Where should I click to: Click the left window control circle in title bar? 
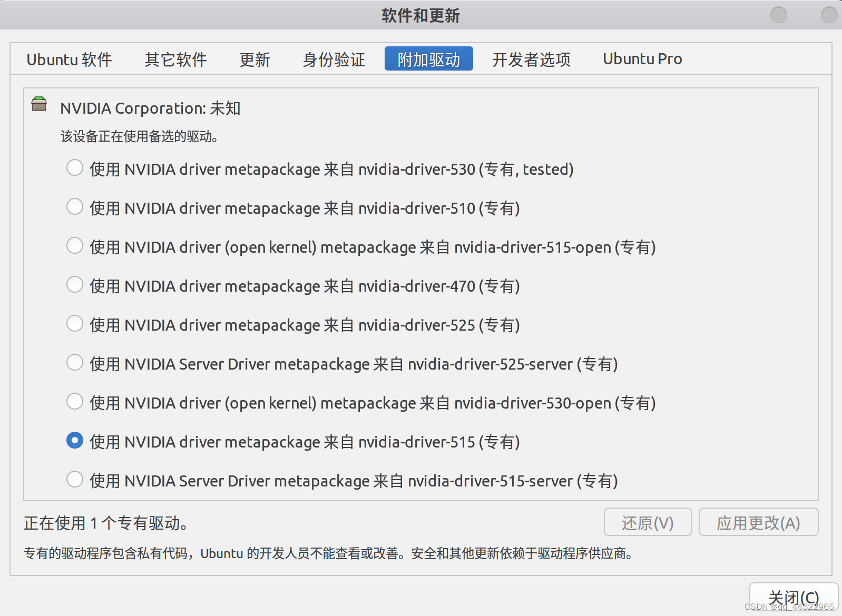(779, 15)
